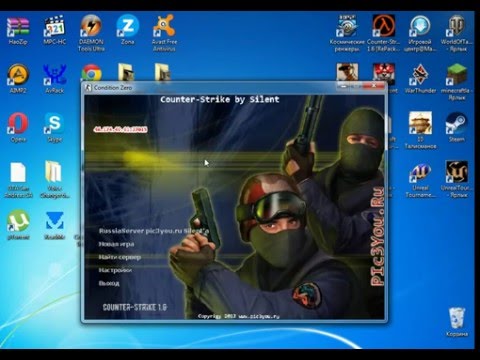Open the Skype desktop icon
Viewport: 480px width, 360px height.
tap(54, 128)
